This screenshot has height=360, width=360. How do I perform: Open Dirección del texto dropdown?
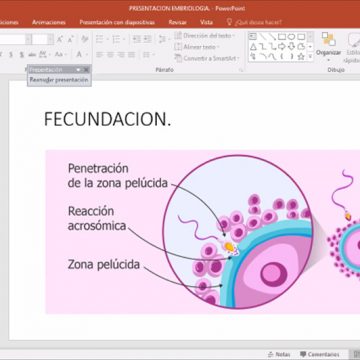pos(205,36)
